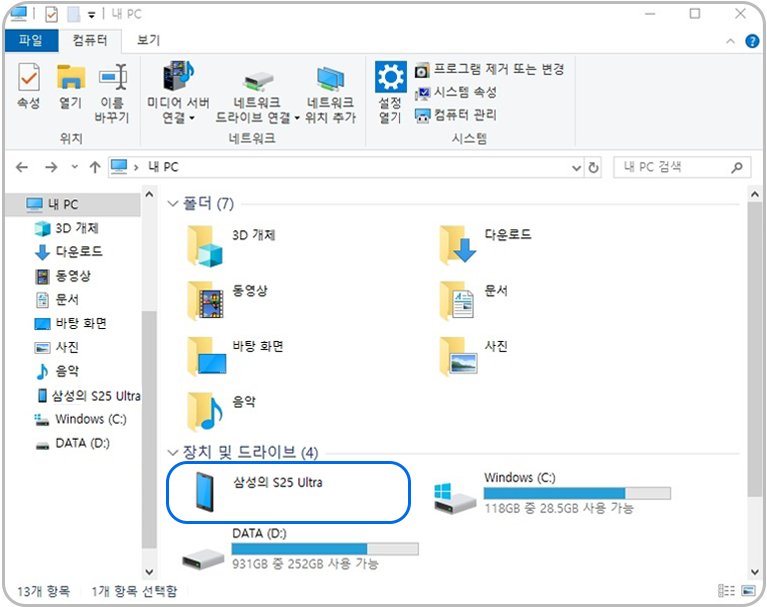Viewport: 767px width, 607px height.
Task: Select Windows (C:) in the navigation pane
Action: [x=81, y=419]
